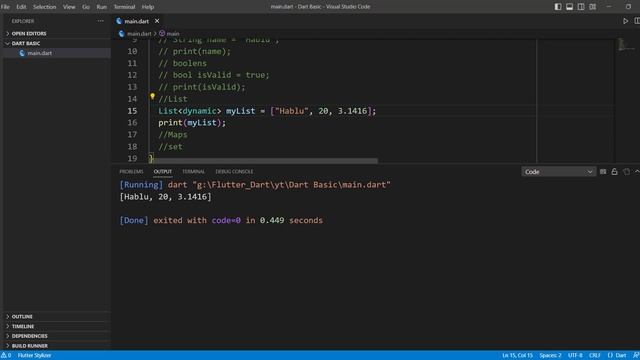Click Flutter Stylizer in the status bar
Viewport: 640px width, 360px height.
[x=34, y=356]
